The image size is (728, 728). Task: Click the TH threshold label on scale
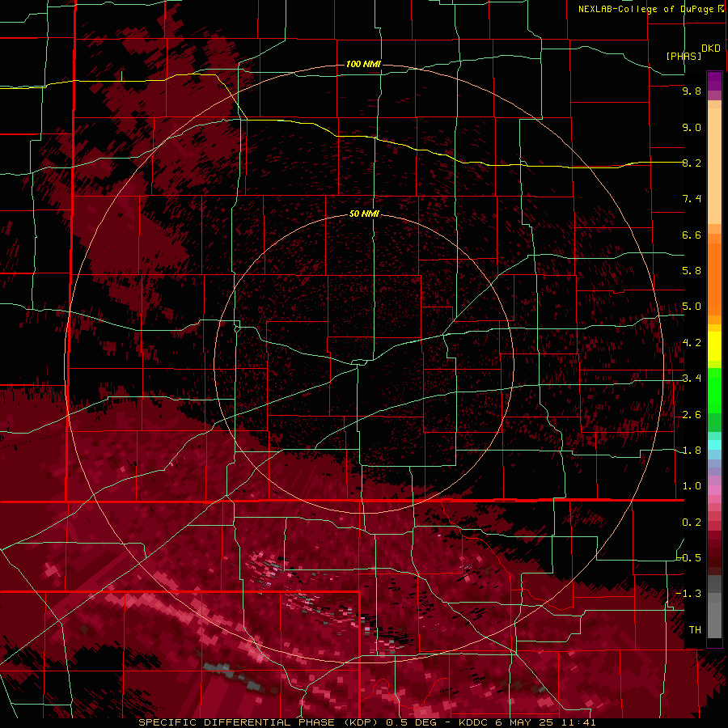coord(695,630)
